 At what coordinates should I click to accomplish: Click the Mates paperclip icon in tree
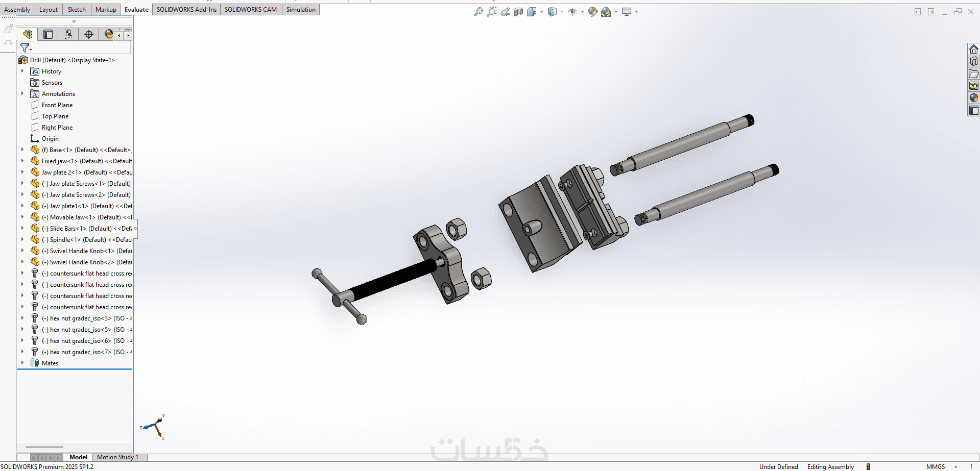(x=35, y=363)
